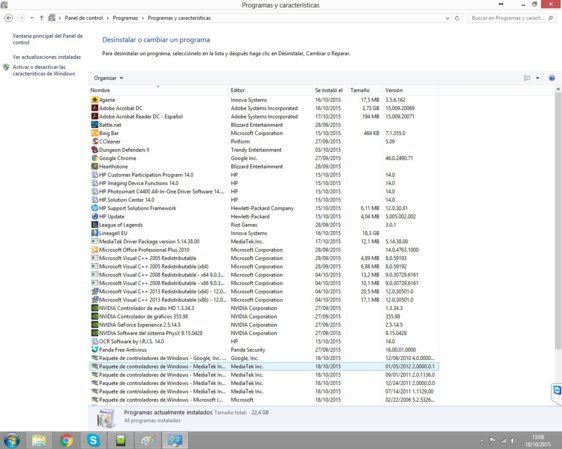Open the address bar history dropdown

coord(447,18)
